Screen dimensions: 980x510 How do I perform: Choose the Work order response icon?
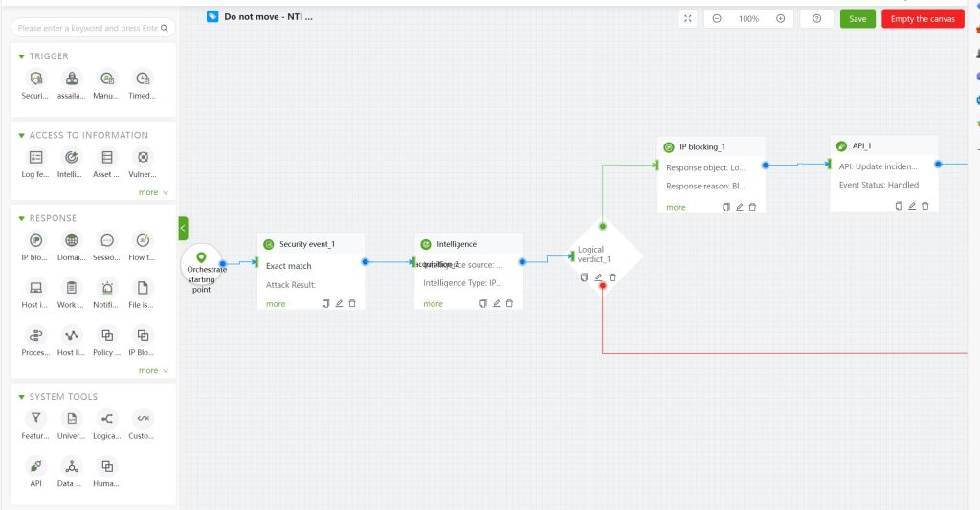72,287
